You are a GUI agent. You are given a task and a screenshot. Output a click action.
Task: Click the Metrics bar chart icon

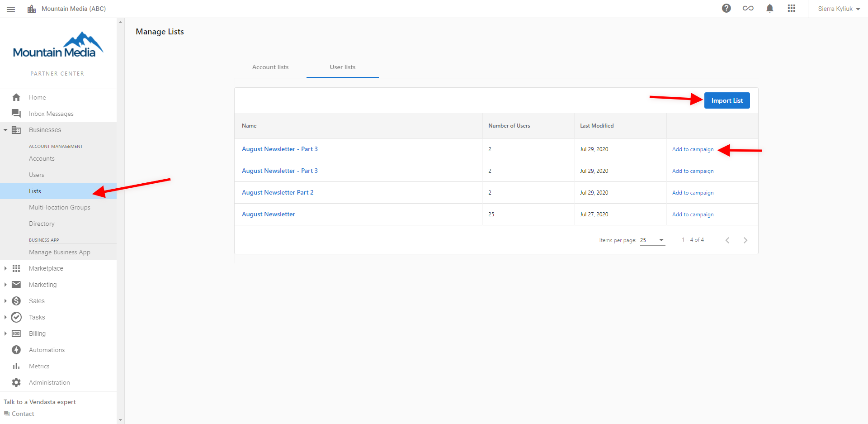tap(16, 366)
